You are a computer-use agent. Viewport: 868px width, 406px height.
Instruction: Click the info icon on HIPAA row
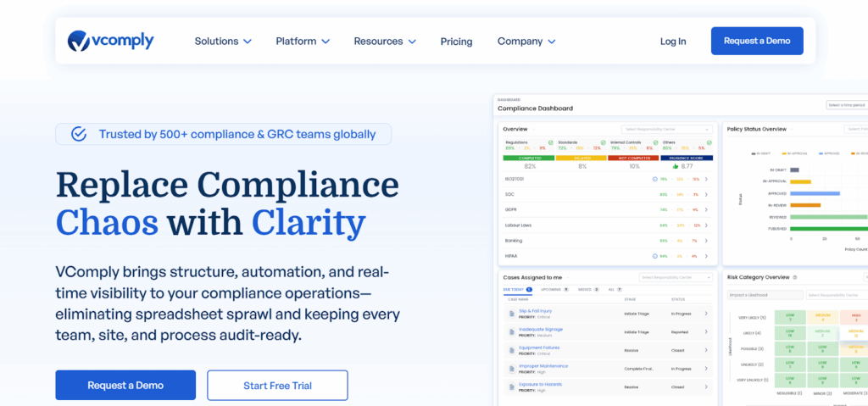click(x=654, y=255)
